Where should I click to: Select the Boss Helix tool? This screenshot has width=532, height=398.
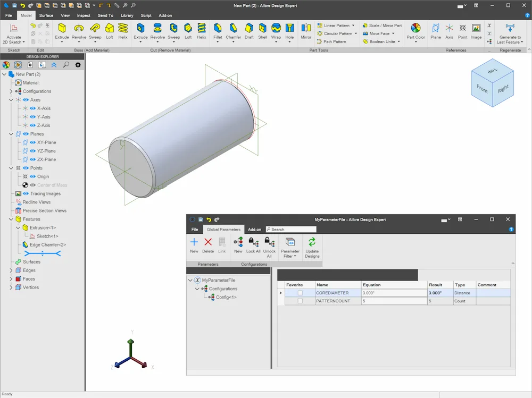(123, 31)
